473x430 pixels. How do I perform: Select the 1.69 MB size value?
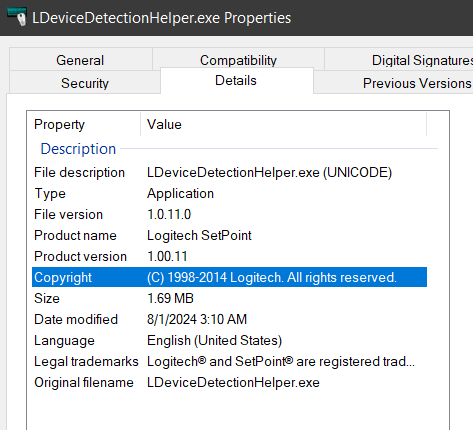170,298
